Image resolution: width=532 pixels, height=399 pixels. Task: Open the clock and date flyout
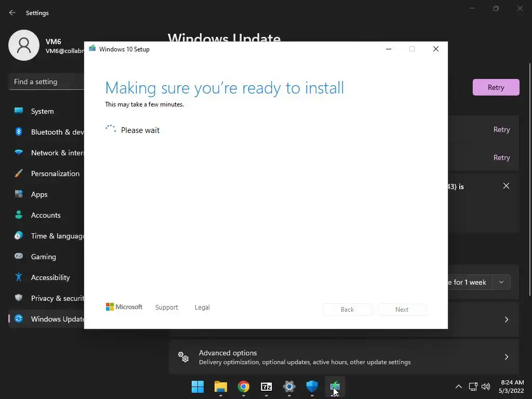click(511, 387)
